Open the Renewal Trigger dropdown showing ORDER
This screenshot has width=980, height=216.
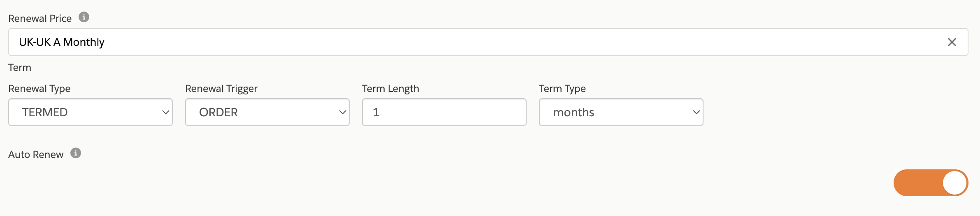click(267, 112)
